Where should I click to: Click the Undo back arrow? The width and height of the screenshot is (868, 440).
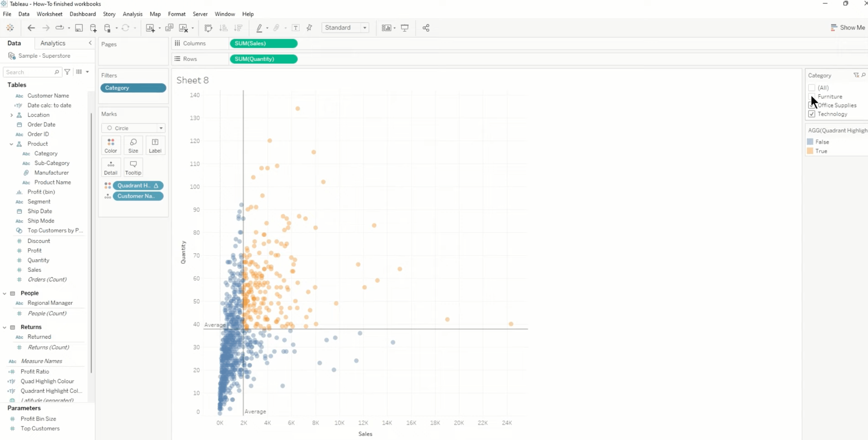[31, 28]
